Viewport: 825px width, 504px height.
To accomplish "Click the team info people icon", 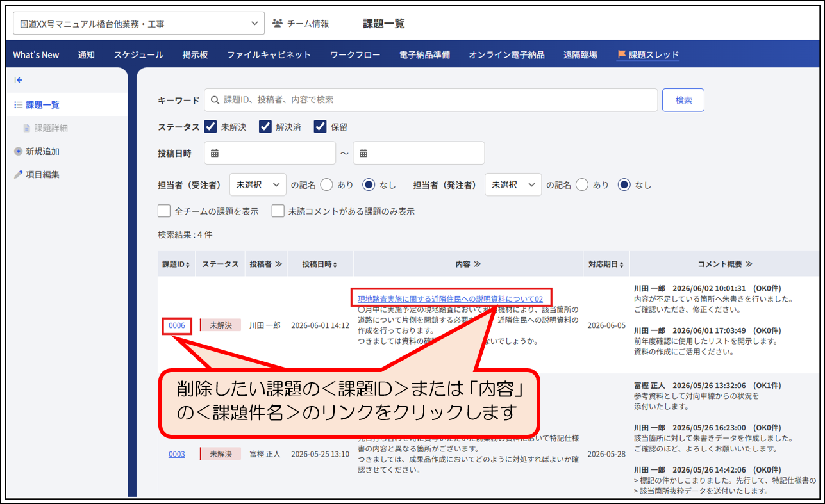I will click(x=277, y=23).
